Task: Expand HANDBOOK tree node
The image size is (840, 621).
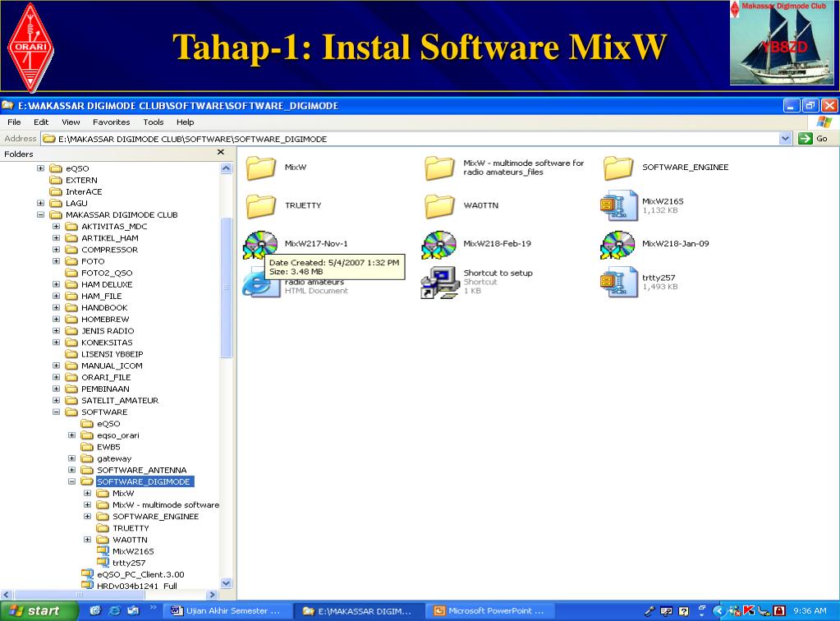Action: 57,307
